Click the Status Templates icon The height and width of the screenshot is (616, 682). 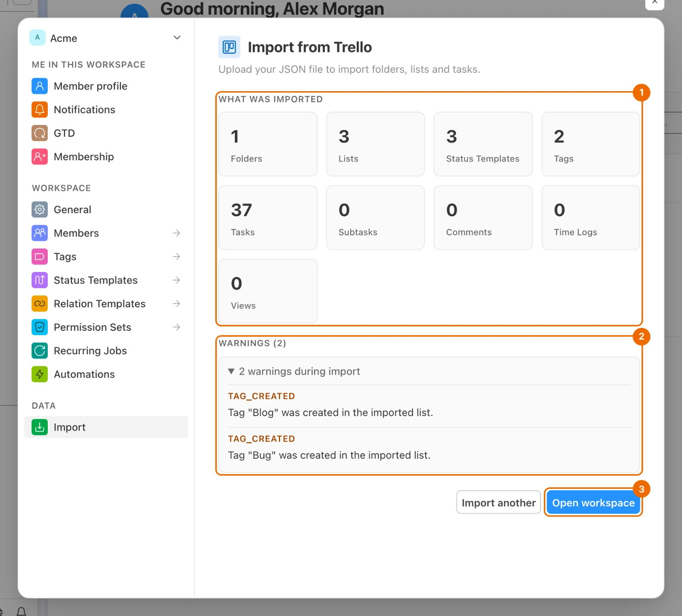pos(40,280)
